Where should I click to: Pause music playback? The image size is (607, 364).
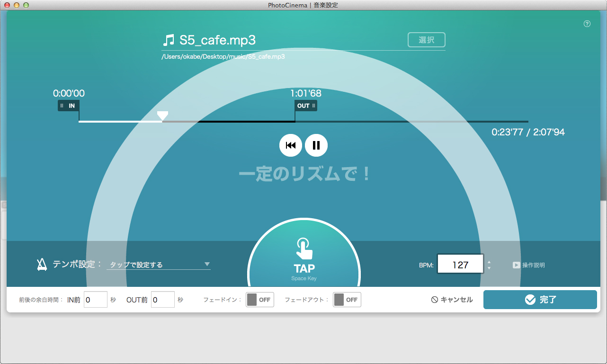pyautogui.click(x=316, y=145)
